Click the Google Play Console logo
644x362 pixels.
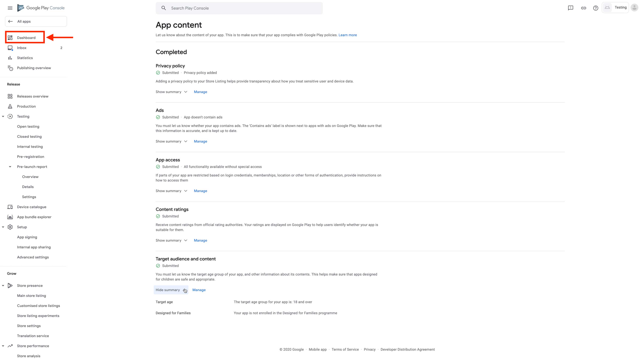point(41,8)
